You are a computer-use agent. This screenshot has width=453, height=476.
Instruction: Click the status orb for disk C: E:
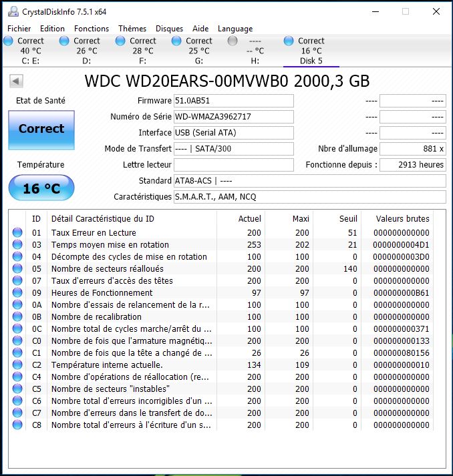click(x=8, y=41)
